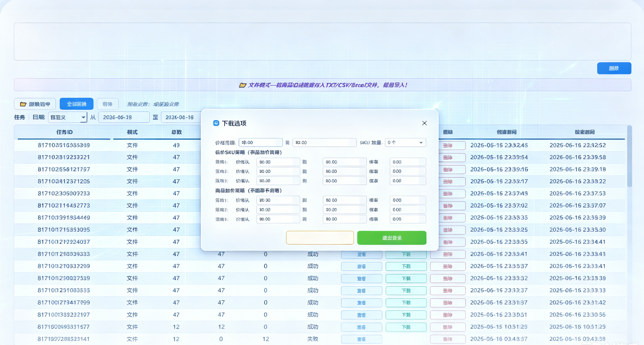
Task: Click low-price SKU strategy 3 rate field
Action: [x=408, y=181]
